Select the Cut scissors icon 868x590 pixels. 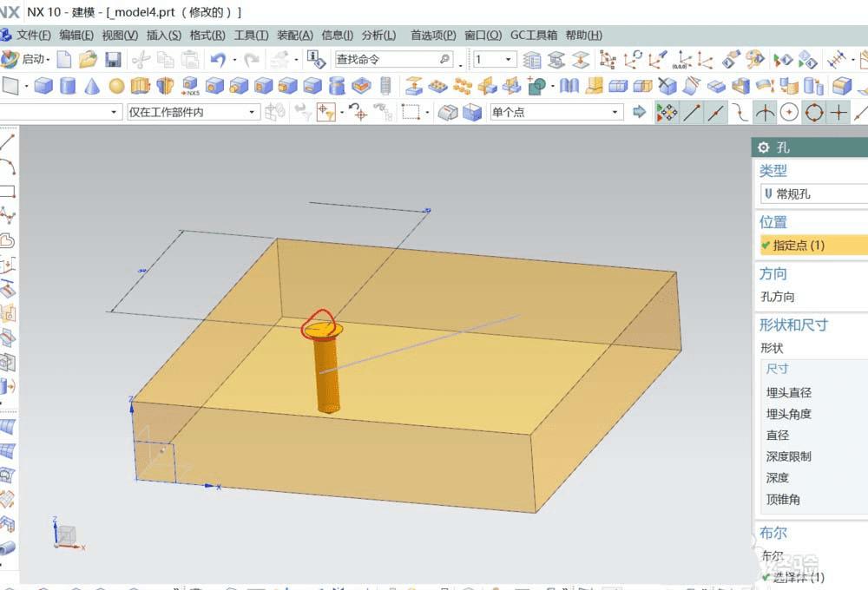coord(139,60)
